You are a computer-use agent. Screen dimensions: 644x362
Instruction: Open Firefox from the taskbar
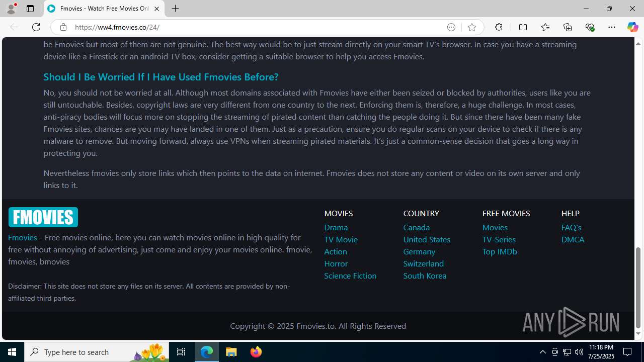pyautogui.click(x=256, y=352)
